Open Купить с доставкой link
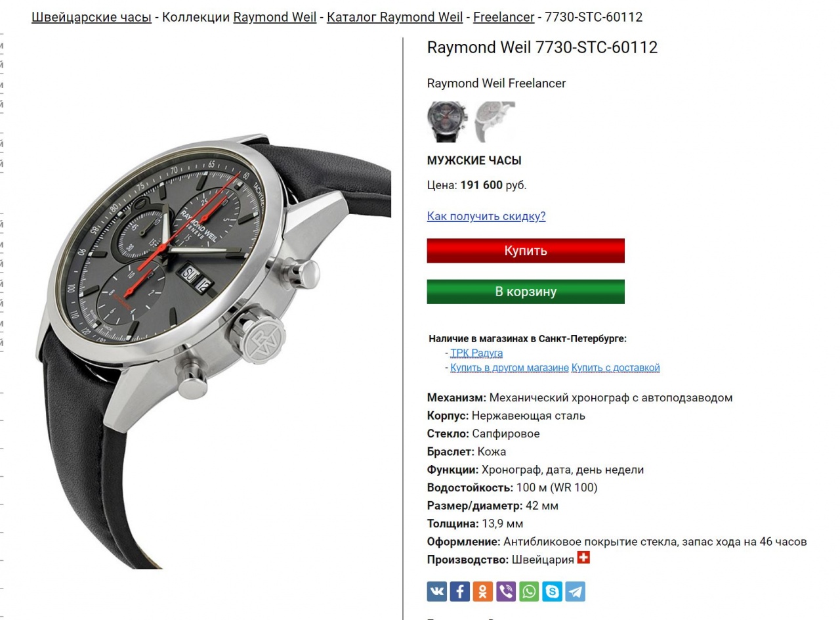This screenshot has height=620, width=840. point(616,368)
